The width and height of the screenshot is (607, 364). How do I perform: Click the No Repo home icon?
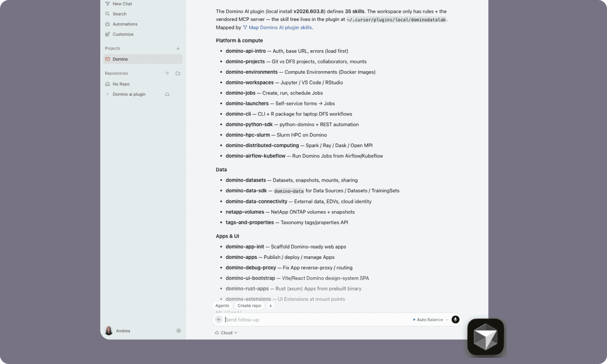(107, 84)
